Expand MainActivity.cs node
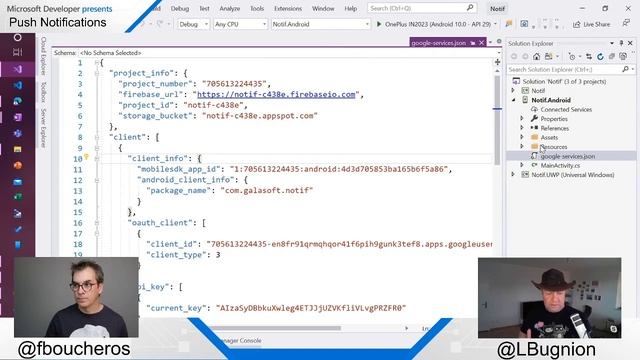The width and height of the screenshot is (640, 360). (522, 165)
